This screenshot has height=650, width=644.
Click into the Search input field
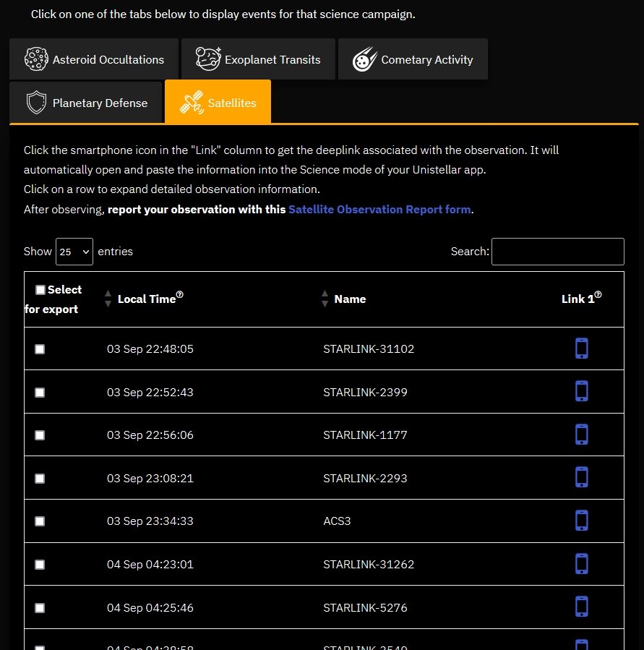557,252
